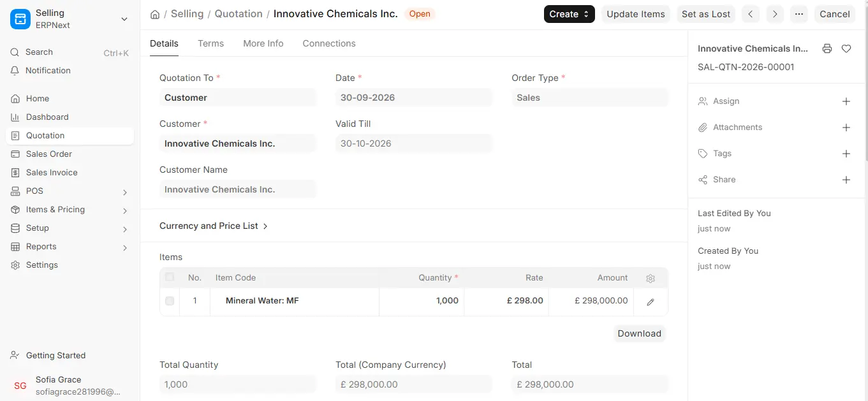The image size is (868, 401).
Task: Click the Search magnifier icon in sidebar
Action: point(15,52)
